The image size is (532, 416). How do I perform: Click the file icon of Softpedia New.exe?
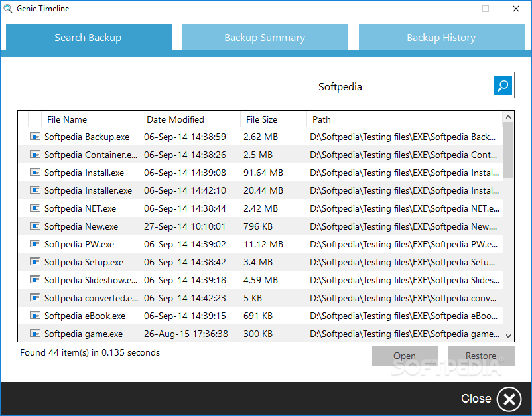[x=35, y=226]
